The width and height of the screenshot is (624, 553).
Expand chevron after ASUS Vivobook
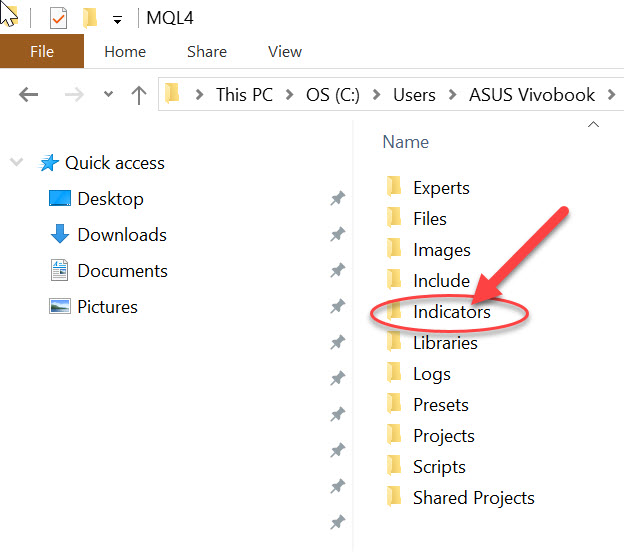click(x=612, y=95)
